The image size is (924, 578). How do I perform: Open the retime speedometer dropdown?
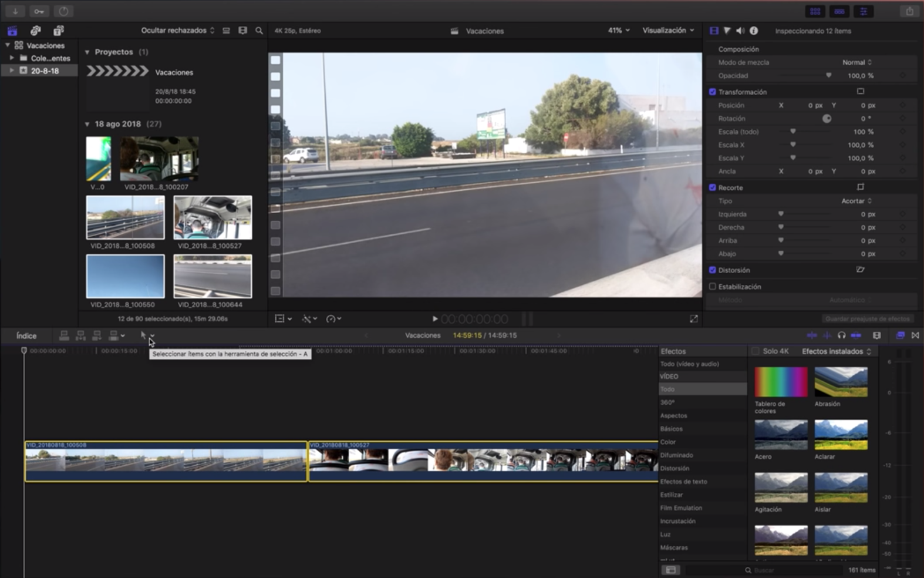coord(333,318)
